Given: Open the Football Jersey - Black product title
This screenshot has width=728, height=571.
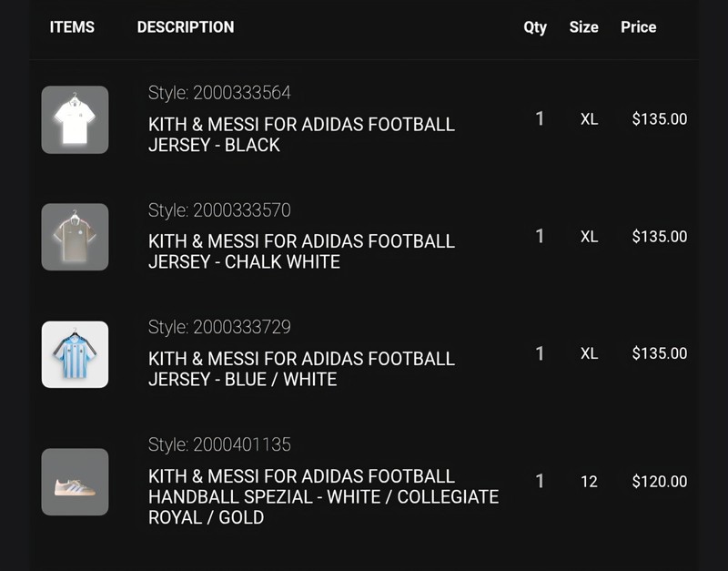Looking at the screenshot, I should point(301,135).
